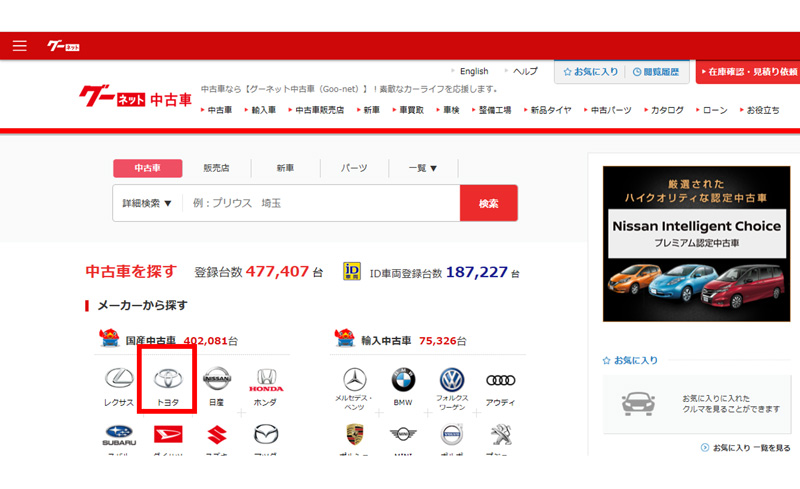Select the Honda brand logo
The image size is (800, 489).
click(x=266, y=380)
